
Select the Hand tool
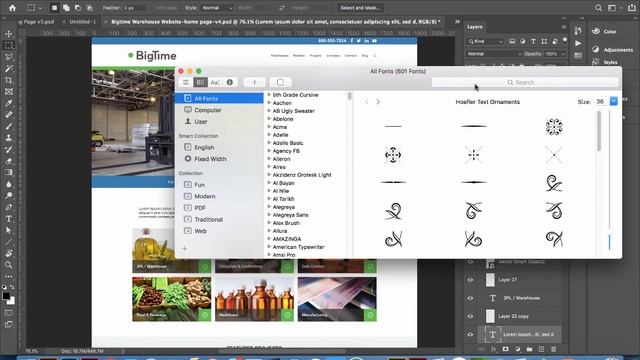click(x=9, y=253)
